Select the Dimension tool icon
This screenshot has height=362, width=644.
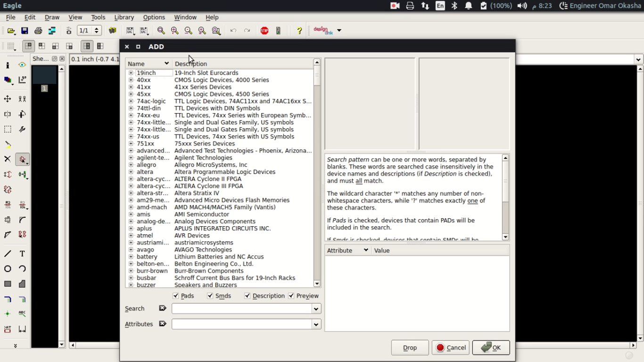click(x=22, y=329)
